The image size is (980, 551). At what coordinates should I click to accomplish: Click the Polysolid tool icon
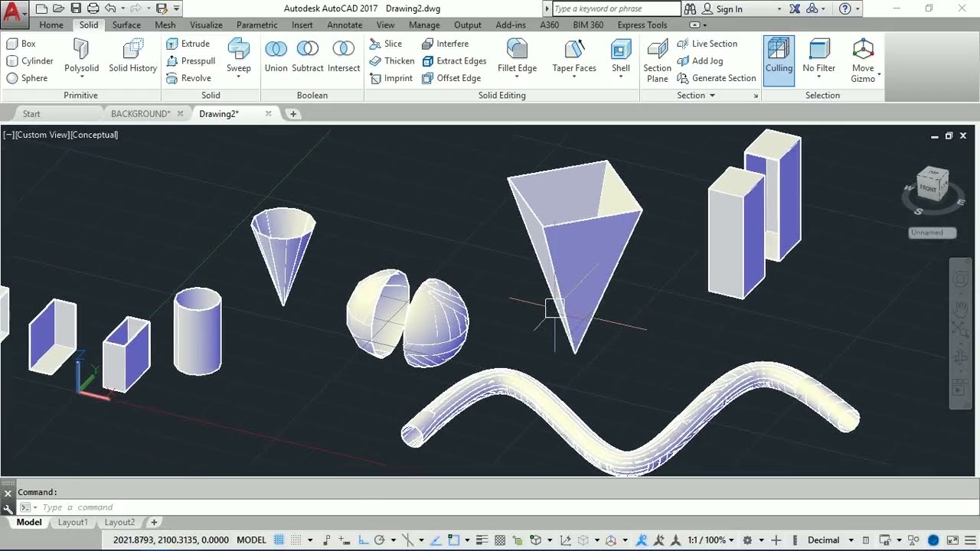(x=81, y=50)
